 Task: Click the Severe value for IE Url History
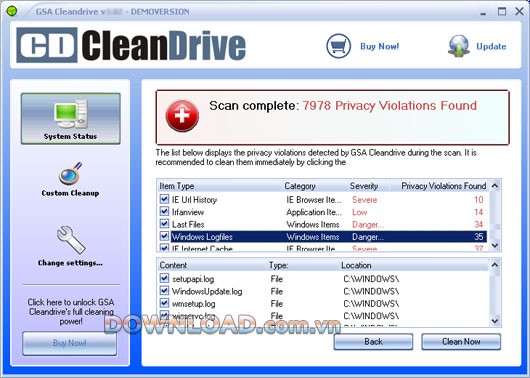point(364,200)
